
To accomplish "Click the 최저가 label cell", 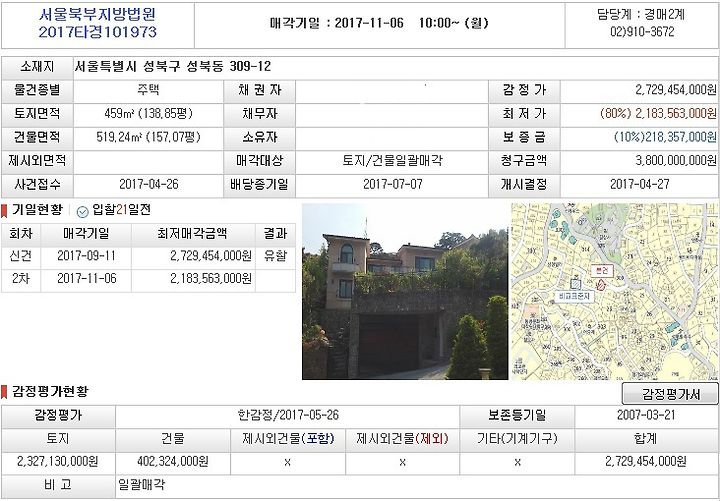I will coord(524,114).
